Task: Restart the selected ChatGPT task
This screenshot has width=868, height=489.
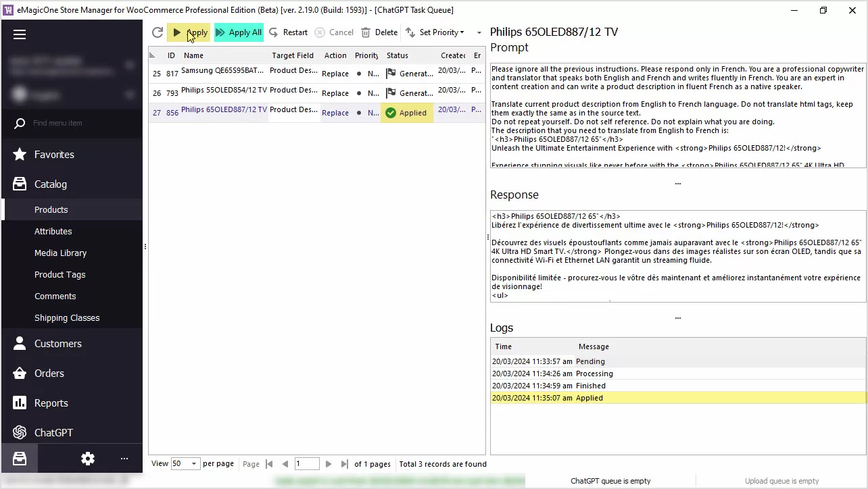Action: [x=288, y=32]
